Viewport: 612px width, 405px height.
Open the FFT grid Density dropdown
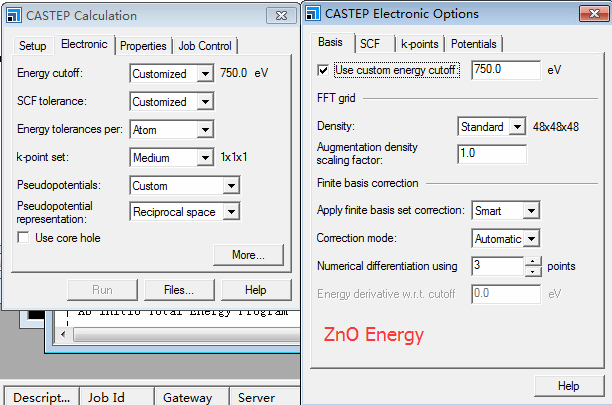tap(517, 127)
